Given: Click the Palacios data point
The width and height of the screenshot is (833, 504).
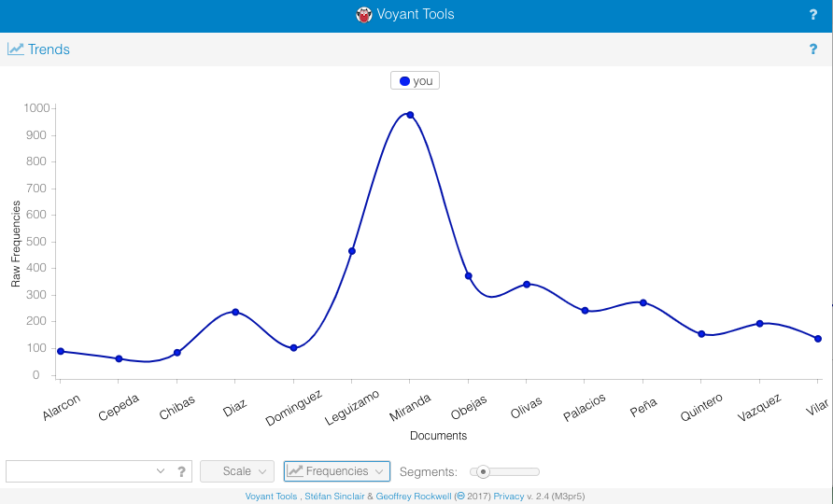Looking at the screenshot, I should pos(585,311).
